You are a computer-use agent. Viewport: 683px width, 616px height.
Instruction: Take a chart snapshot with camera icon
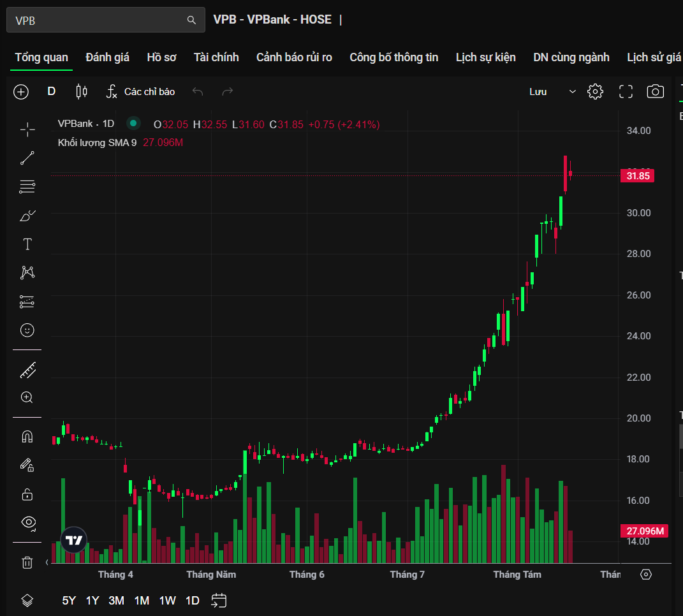click(655, 91)
